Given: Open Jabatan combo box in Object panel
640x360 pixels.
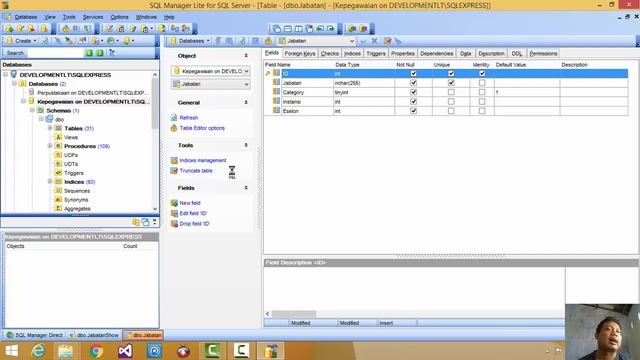Looking at the screenshot, I should (211, 84).
